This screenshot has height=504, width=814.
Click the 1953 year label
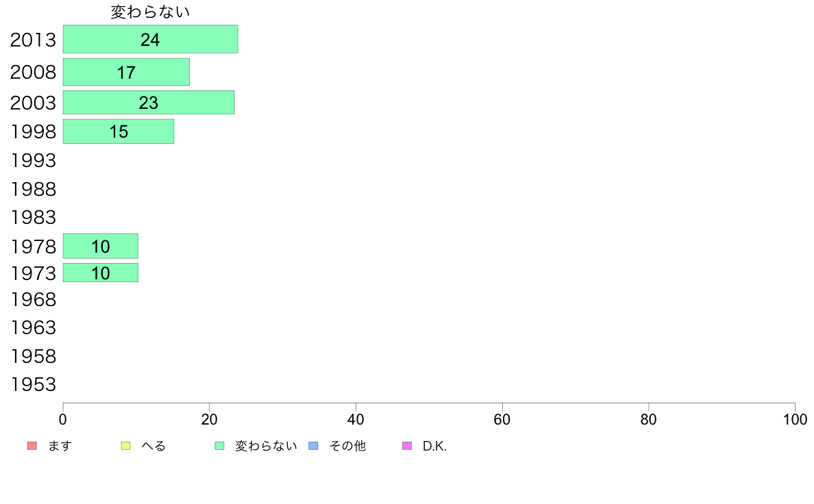(33, 385)
